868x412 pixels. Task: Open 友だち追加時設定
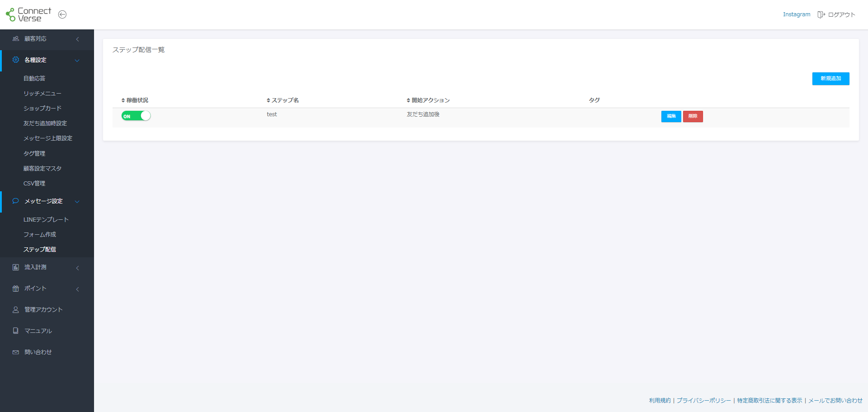(45, 123)
